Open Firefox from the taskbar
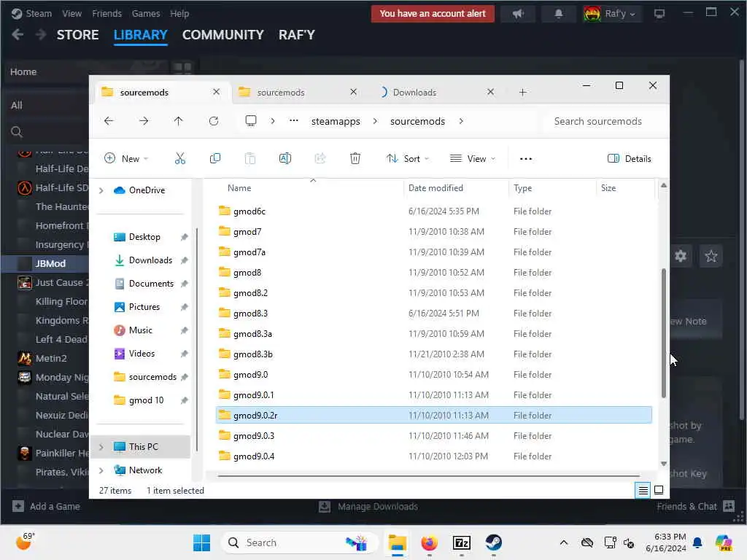747x560 pixels. pyautogui.click(x=429, y=542)
